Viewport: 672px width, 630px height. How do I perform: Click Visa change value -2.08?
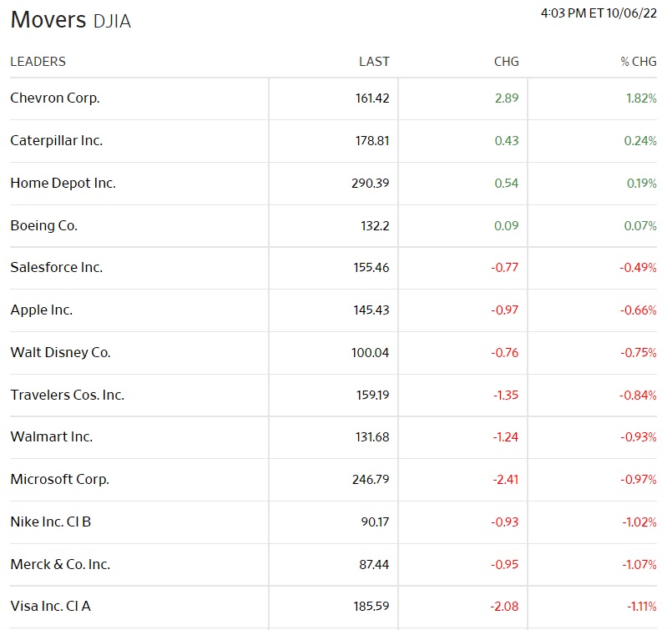pos(504,606)
